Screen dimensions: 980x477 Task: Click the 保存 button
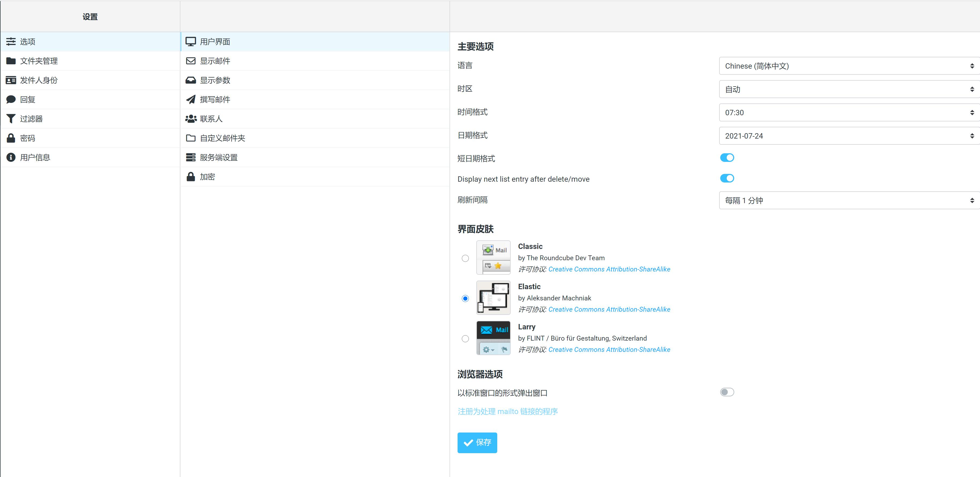point(477,442)
